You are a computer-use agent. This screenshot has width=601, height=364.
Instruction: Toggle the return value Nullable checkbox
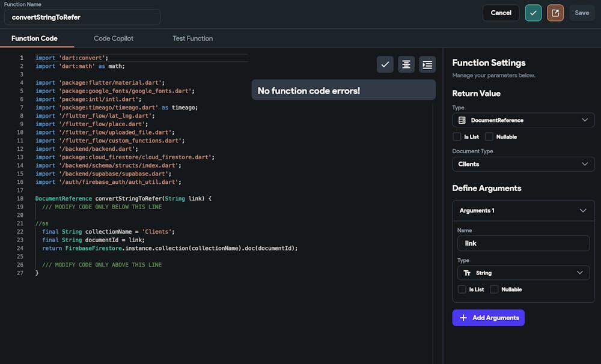489,136
